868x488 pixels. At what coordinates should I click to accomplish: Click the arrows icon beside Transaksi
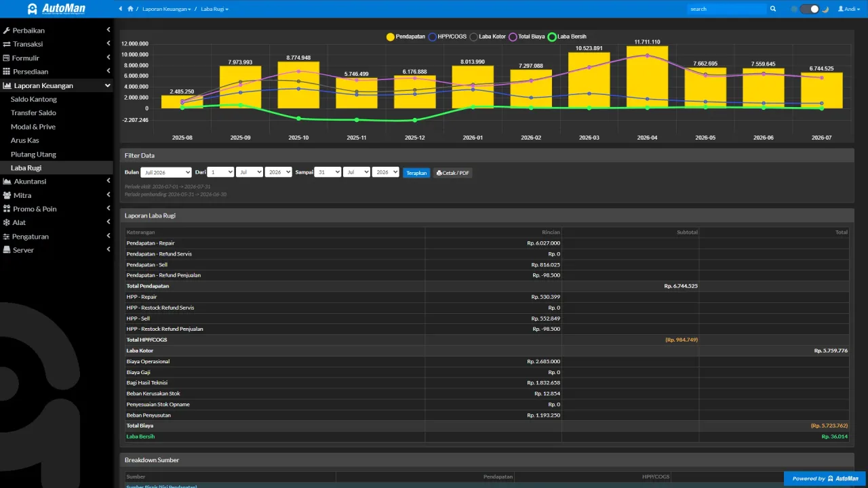[6, 44]
